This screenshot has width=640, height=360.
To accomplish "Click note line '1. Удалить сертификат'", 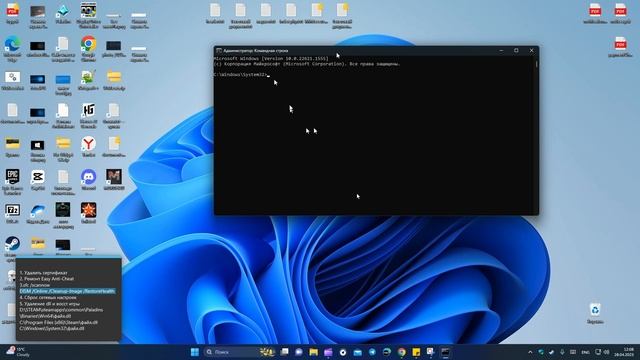I will pos(44,272).
